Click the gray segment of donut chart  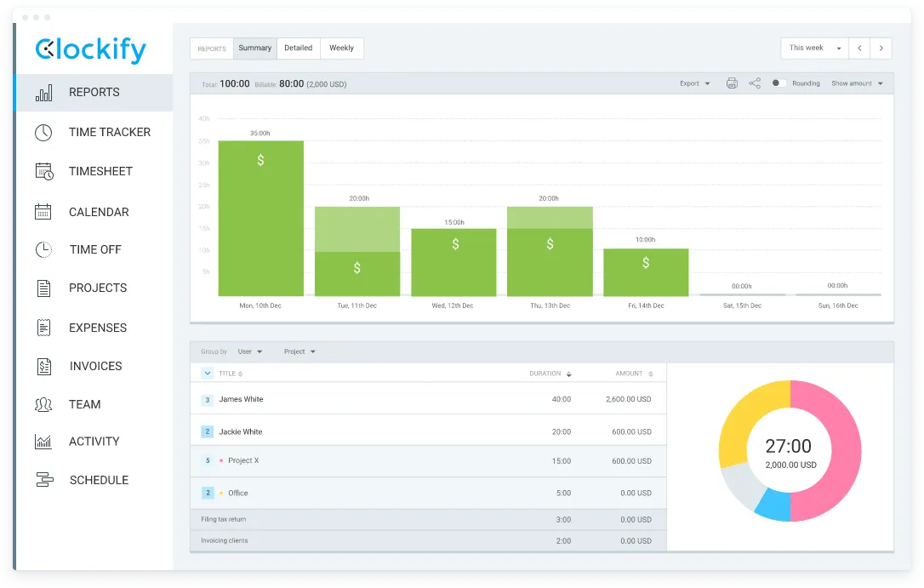[740, 483]
